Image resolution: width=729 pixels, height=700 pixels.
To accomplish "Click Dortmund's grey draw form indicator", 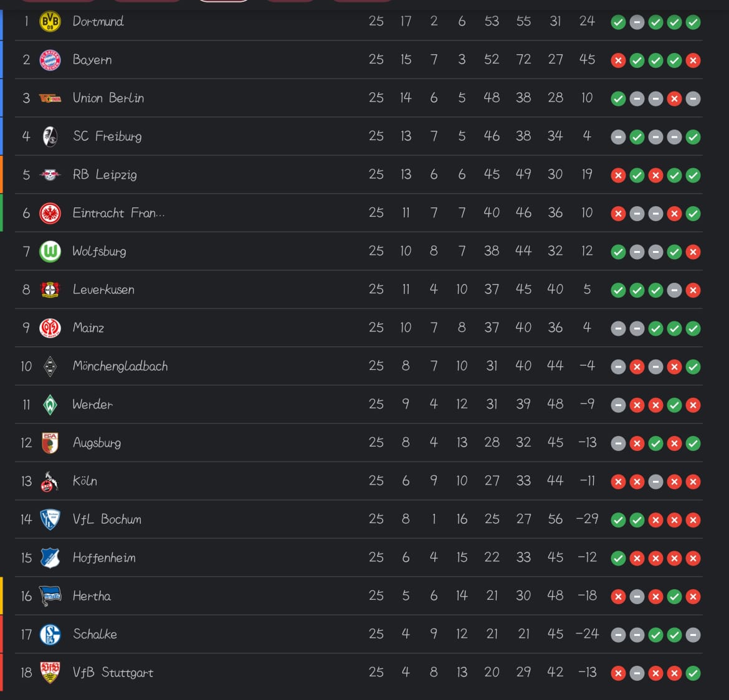I will click(x=637, y=22).
